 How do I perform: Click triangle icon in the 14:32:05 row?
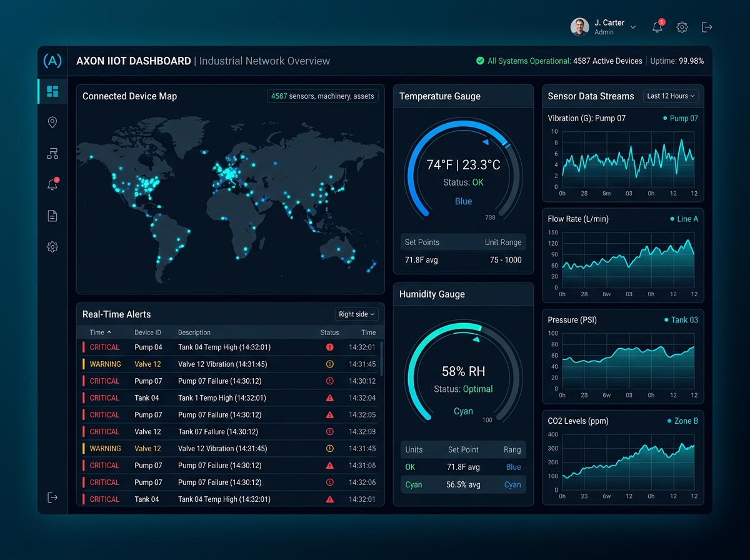pos(330,415)
